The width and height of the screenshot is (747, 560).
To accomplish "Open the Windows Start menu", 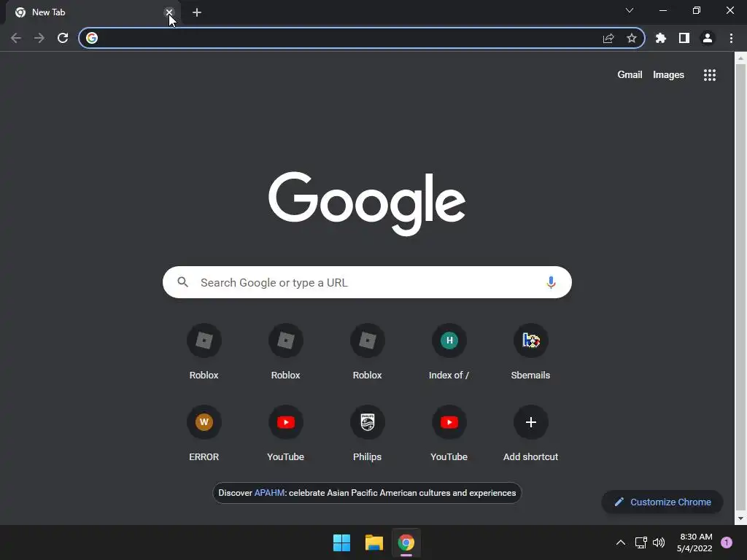I will [x=341, y=542].
